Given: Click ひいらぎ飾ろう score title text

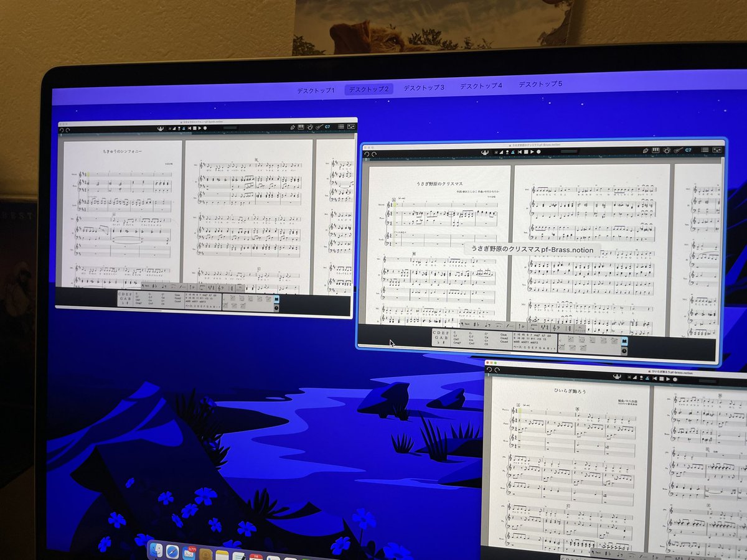Looking at the screenshot, I should tap(570, 391).
